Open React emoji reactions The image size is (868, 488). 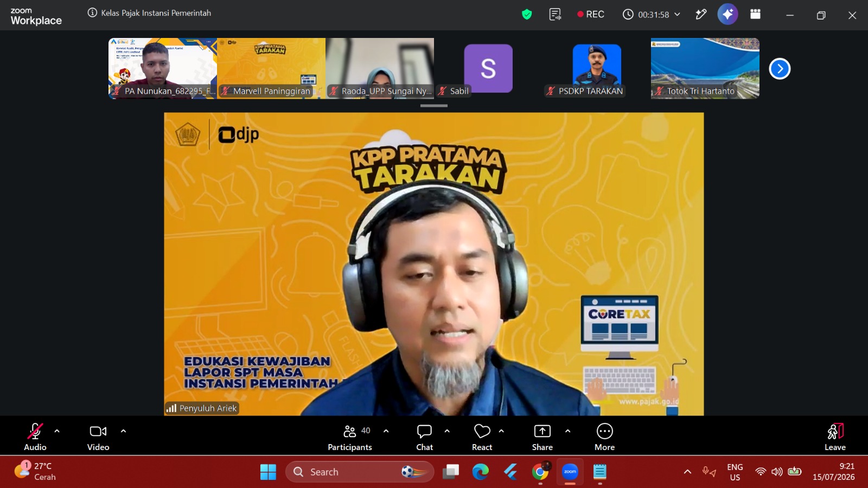tap(482, 436)
